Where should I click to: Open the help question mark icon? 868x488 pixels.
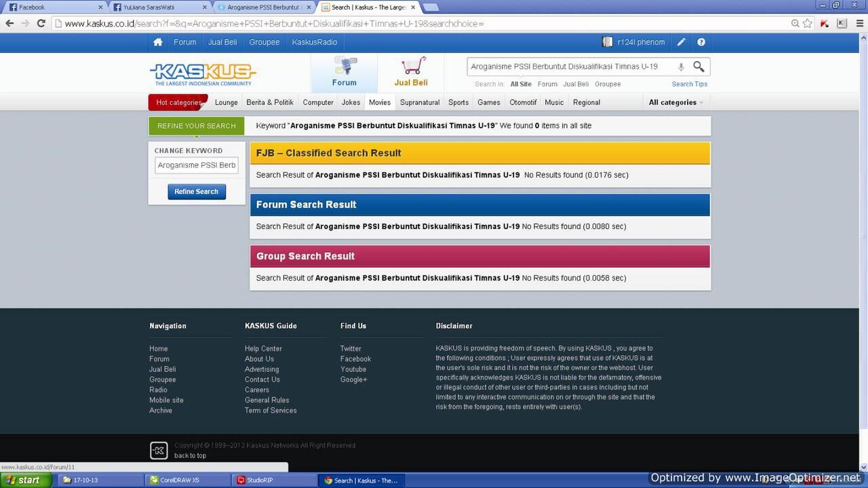coord(701,42)
